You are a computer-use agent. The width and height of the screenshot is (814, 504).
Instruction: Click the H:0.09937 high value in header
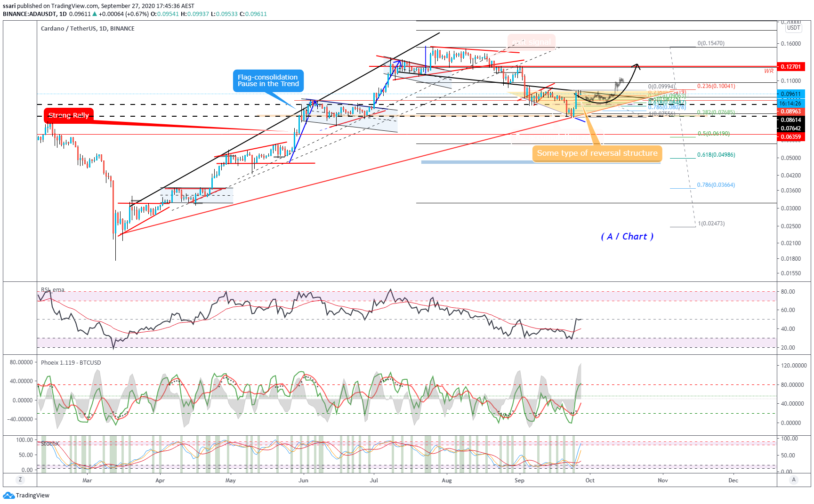tap(195, 14)
